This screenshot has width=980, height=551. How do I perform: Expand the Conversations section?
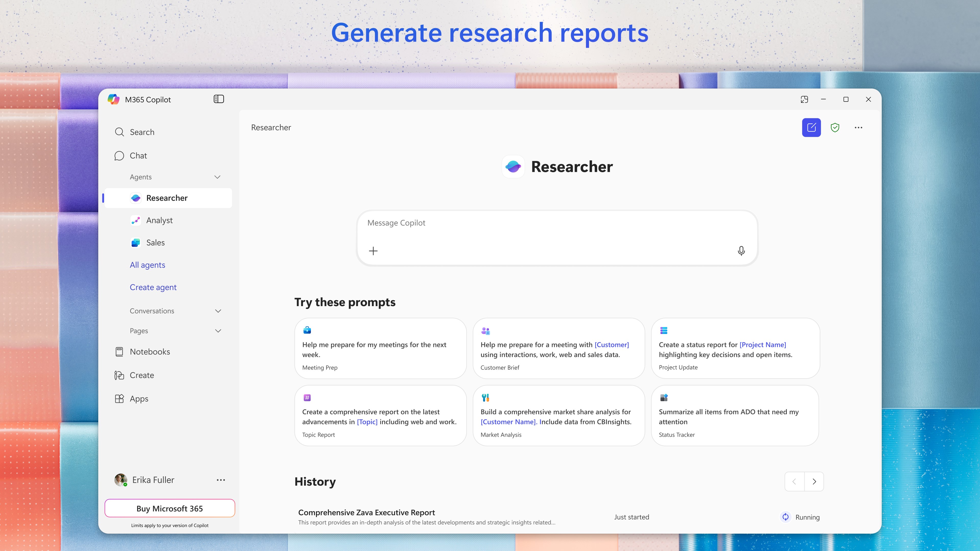(218, 311)
